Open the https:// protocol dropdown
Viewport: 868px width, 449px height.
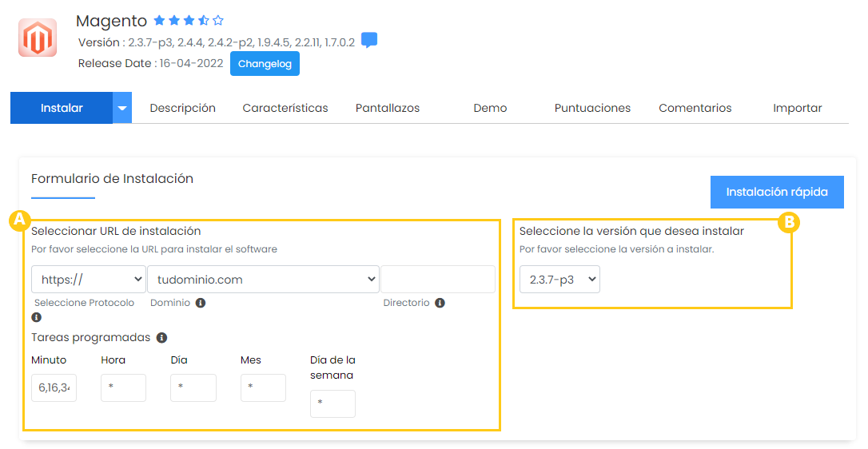click(89, 280)
